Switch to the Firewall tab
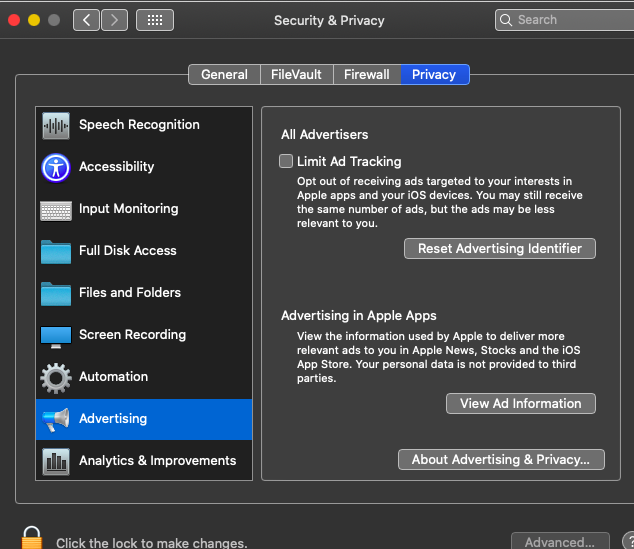 (x=367, y=74)
